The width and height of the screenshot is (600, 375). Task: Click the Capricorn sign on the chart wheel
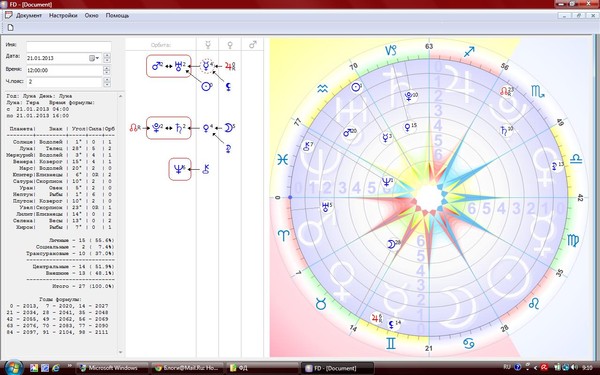pyautogui.click(x=391, y=51)
